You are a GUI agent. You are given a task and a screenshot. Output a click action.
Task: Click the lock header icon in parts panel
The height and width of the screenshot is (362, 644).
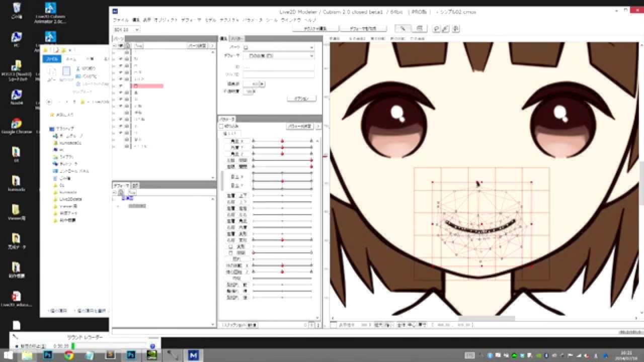(x=127, y=46)
